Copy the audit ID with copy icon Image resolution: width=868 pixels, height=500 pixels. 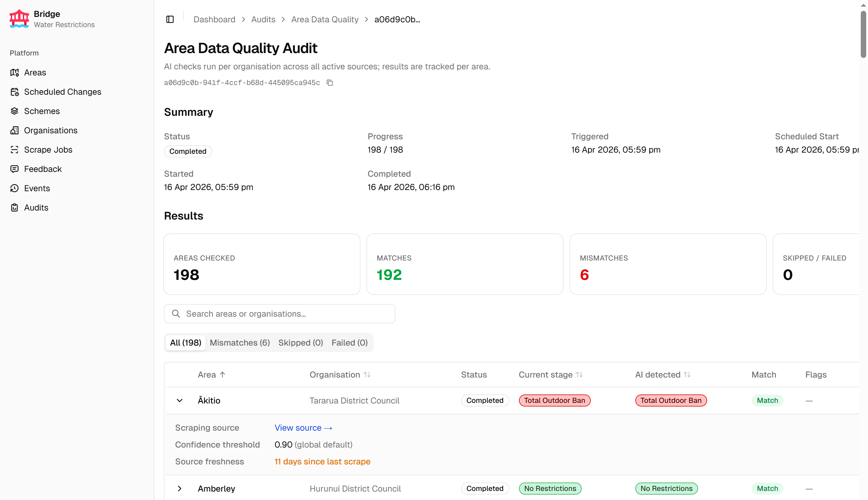point(329,83)
